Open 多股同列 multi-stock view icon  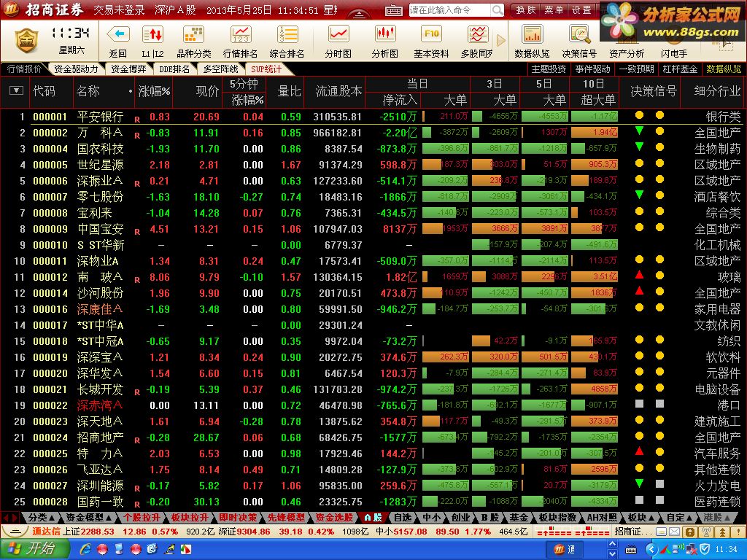point(477,34)
